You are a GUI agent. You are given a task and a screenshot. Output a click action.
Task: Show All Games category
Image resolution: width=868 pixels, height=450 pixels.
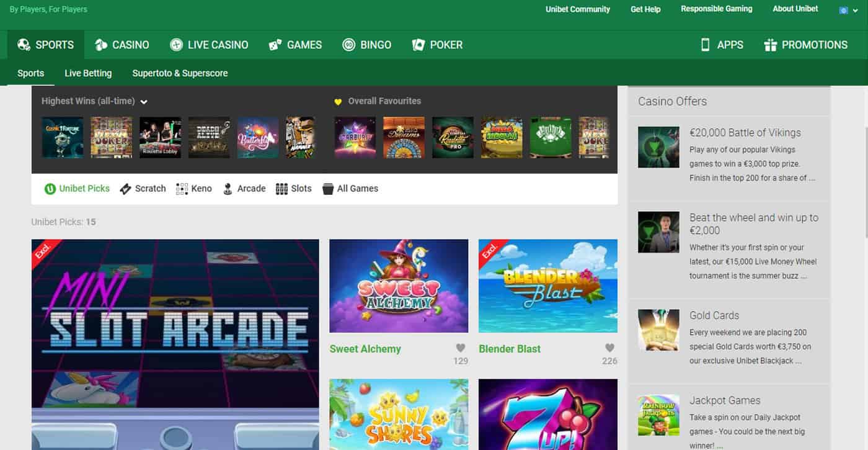(x=350, y=189)
